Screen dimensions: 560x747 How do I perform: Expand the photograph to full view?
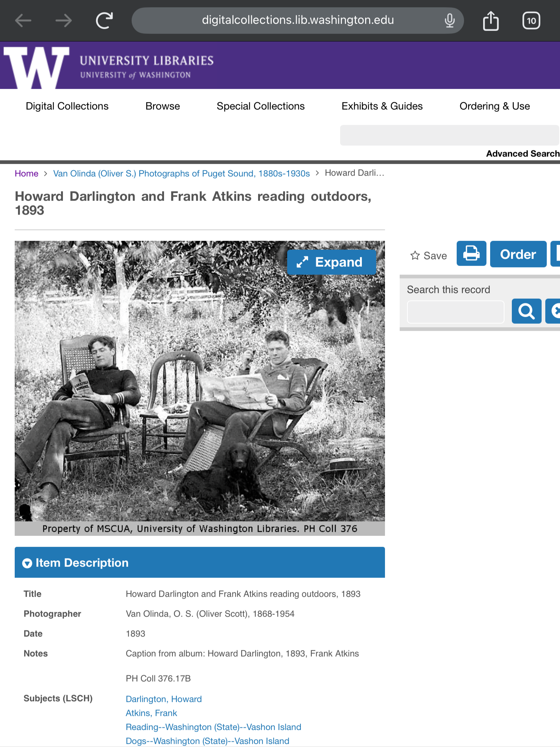click(331, 262)
